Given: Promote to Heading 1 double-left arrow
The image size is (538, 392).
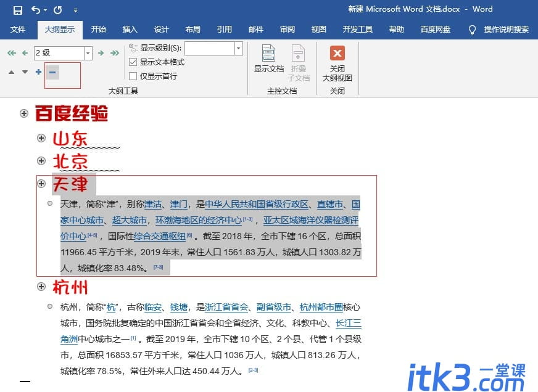Looking at the screenshot, I should 12,53.
